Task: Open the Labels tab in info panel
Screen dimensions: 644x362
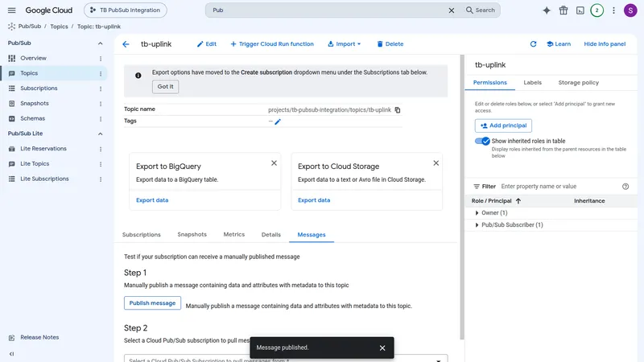Action: click(532, 83)
